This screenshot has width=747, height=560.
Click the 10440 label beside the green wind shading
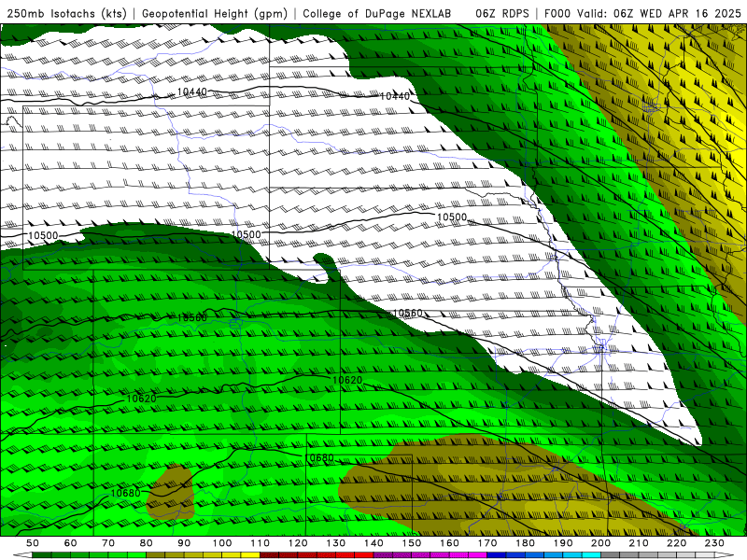[x=394, y=96]
